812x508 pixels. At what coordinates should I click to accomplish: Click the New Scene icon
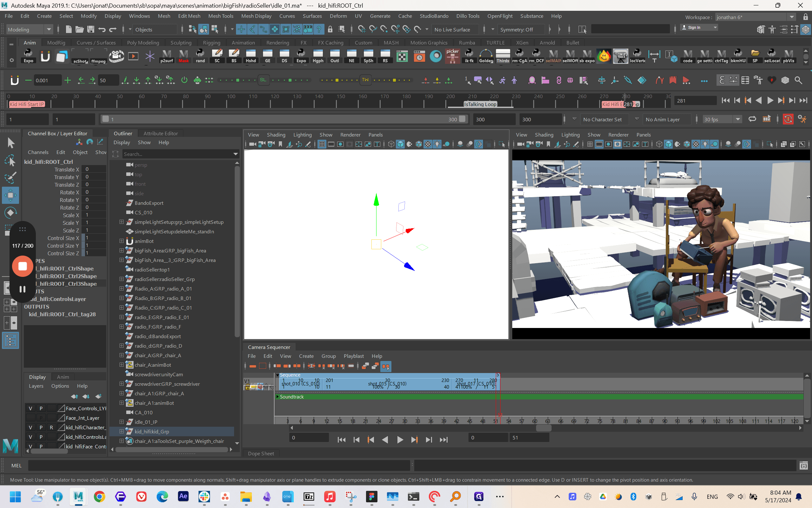69,30
